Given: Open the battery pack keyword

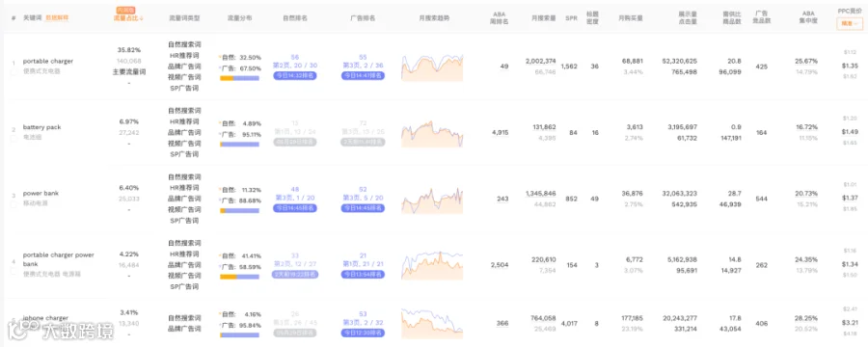Looking at the screenshot, I should point(42,127).
